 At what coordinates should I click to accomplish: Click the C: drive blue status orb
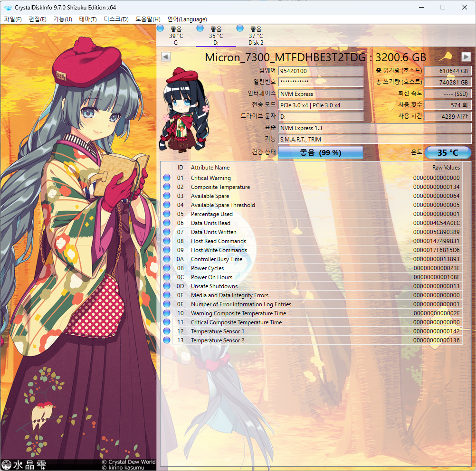click(x=160, y=29)
